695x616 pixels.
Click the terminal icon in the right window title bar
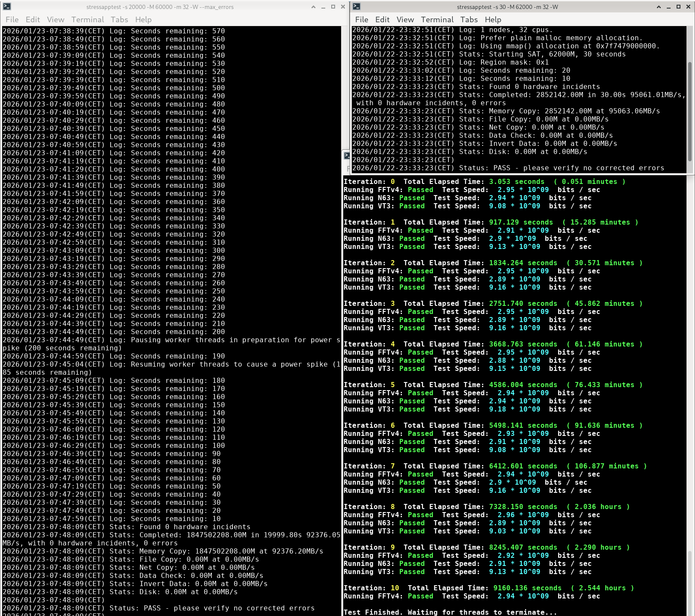[356, 7]
